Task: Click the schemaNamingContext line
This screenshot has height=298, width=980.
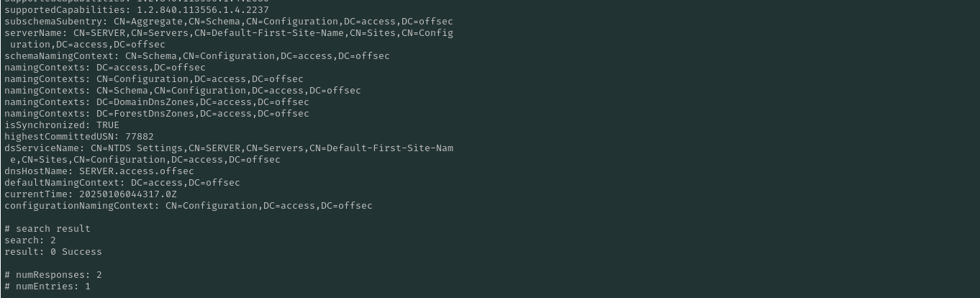Action: click(x=196, y=56)
